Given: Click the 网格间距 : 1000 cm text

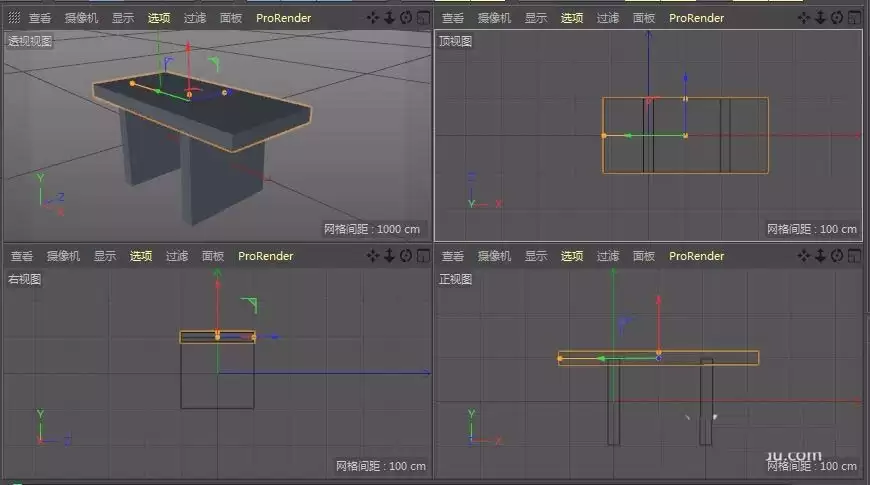Looking at the screenshot, I should coord(372,229).
